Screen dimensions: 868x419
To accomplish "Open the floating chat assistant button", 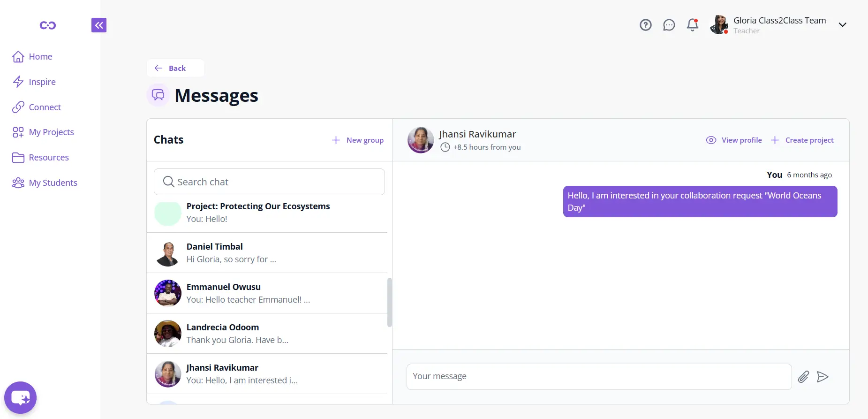I will [x=20, y=398].
